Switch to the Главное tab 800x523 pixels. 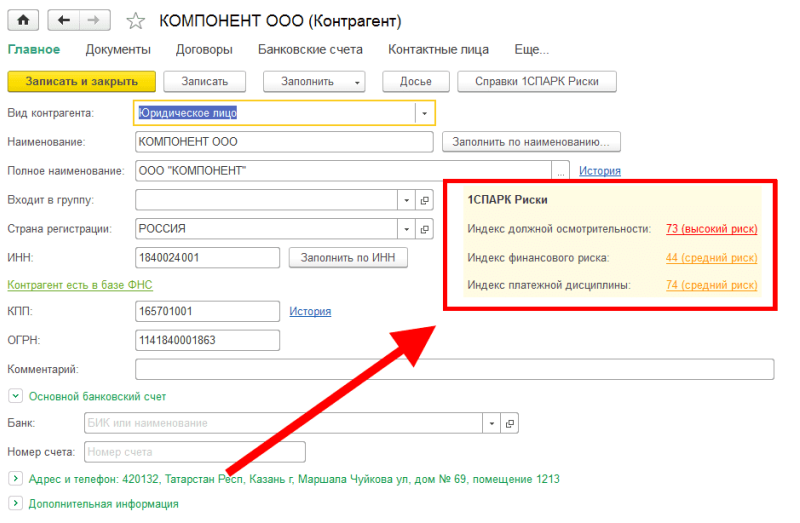click(x=34, y=49)
